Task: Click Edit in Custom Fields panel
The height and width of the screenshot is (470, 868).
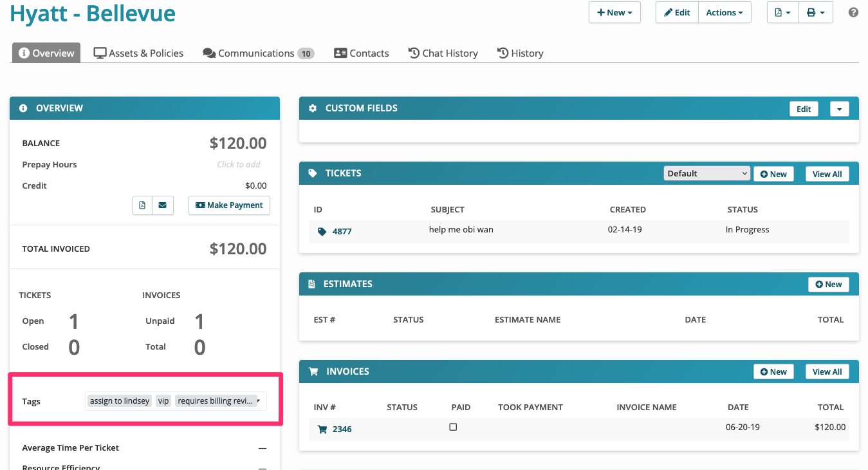Action: [x=804, y=109]
